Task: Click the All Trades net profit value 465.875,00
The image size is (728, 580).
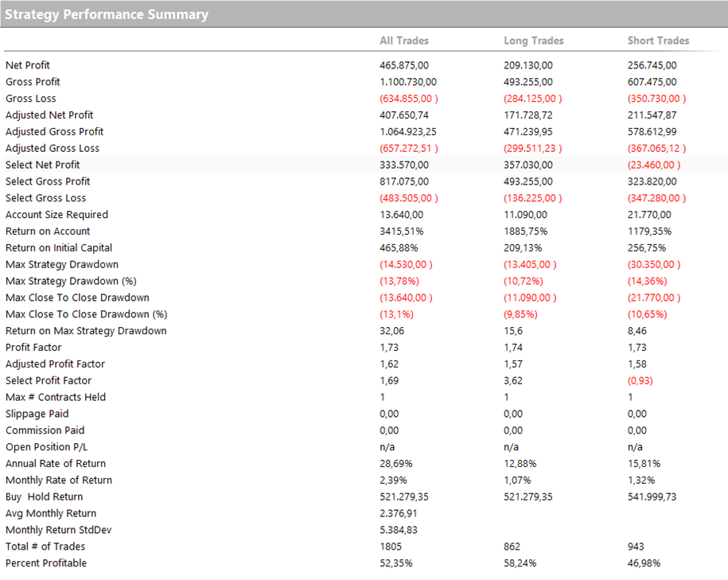Action: tap(404, 65)
